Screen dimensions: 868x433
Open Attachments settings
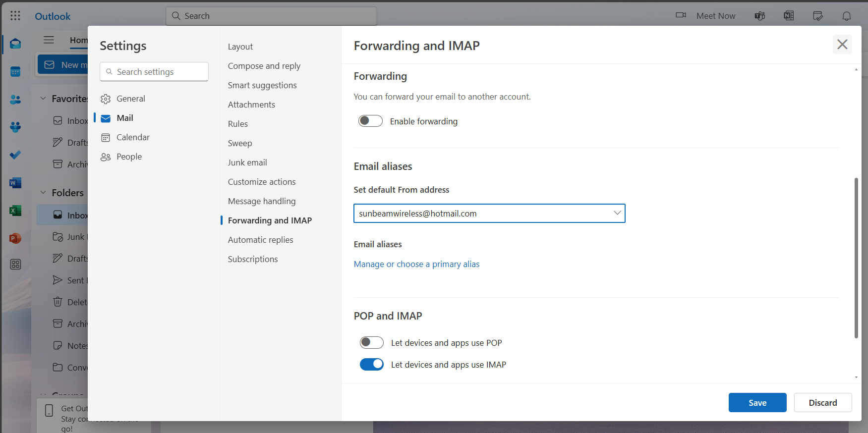251,105
